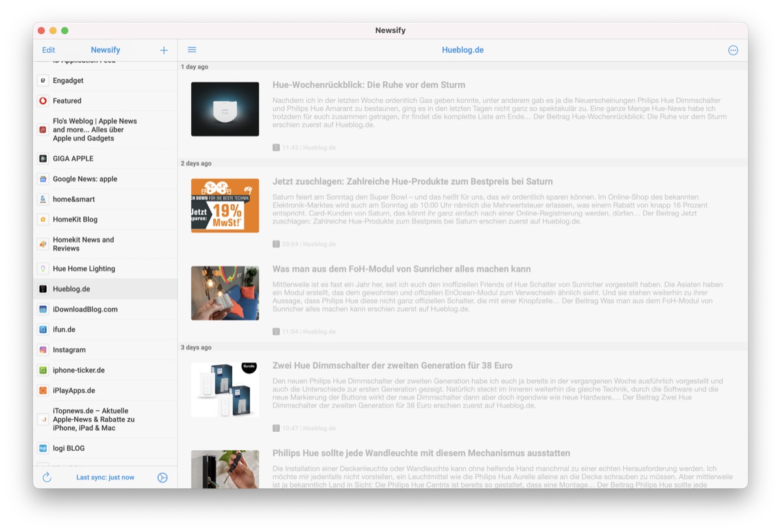Viewport: 781px width, 532px height.
Task: Open settings gear icon in sidebar footer
Action: 163,477
